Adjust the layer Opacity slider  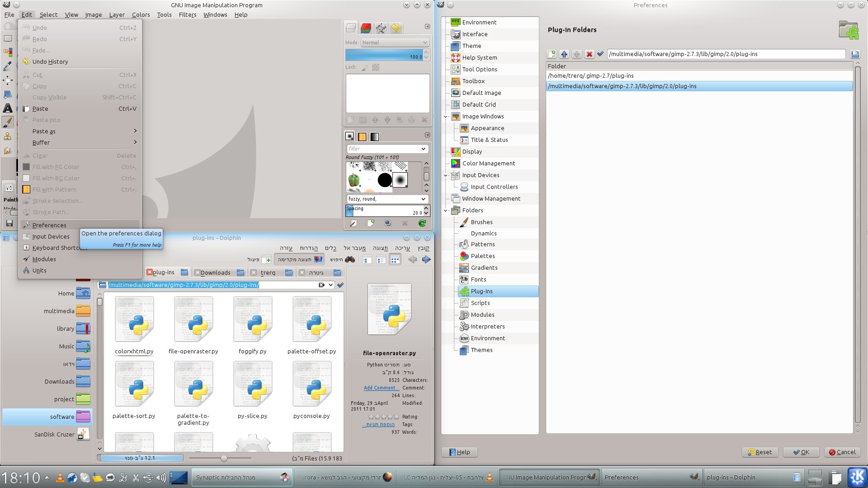(x=384, y=55)
